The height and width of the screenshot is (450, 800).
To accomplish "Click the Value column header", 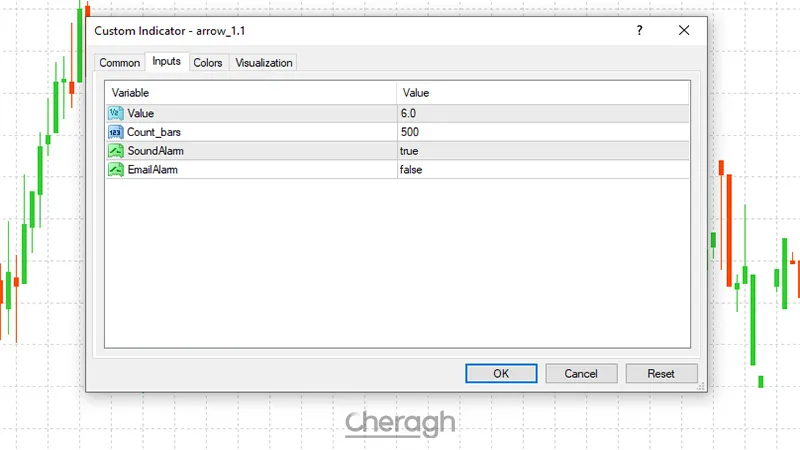I will [x=542, y=93].
